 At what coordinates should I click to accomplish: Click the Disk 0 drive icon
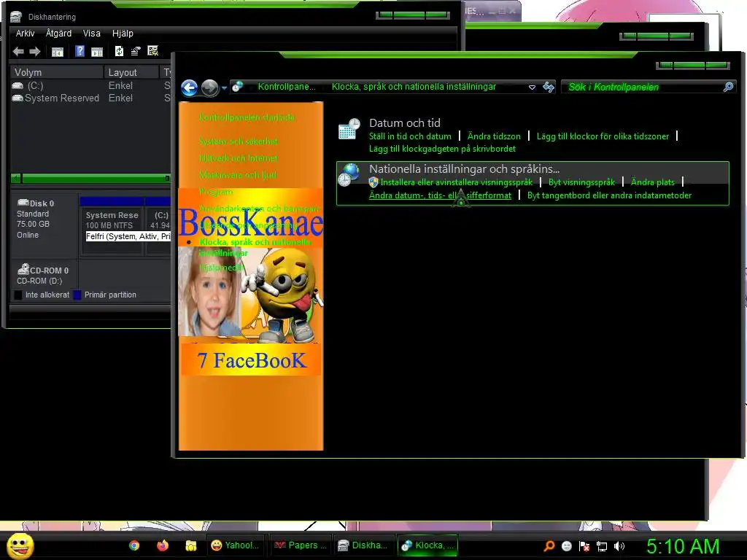coord(23,203)
